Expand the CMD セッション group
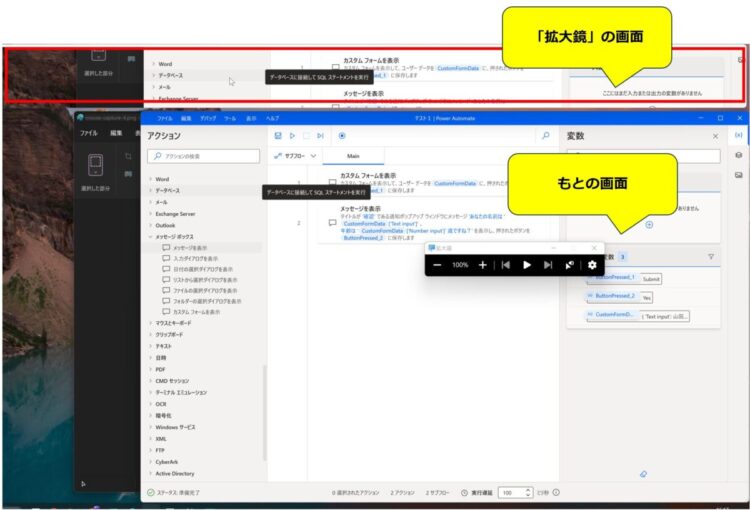The width and height of the screenshot is (750, 510). click(x=150, y=381)
